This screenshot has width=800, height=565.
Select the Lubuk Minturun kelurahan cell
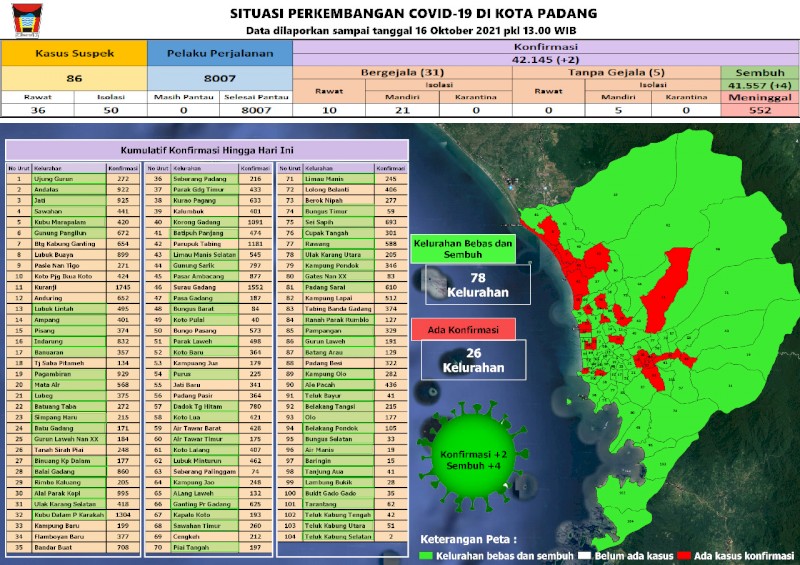[x=205, y=460]
